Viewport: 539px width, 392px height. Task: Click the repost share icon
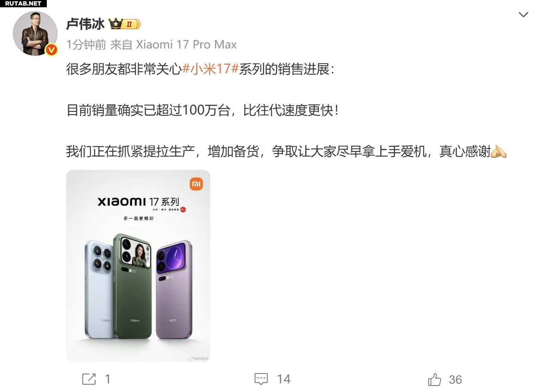pos(89,379)
